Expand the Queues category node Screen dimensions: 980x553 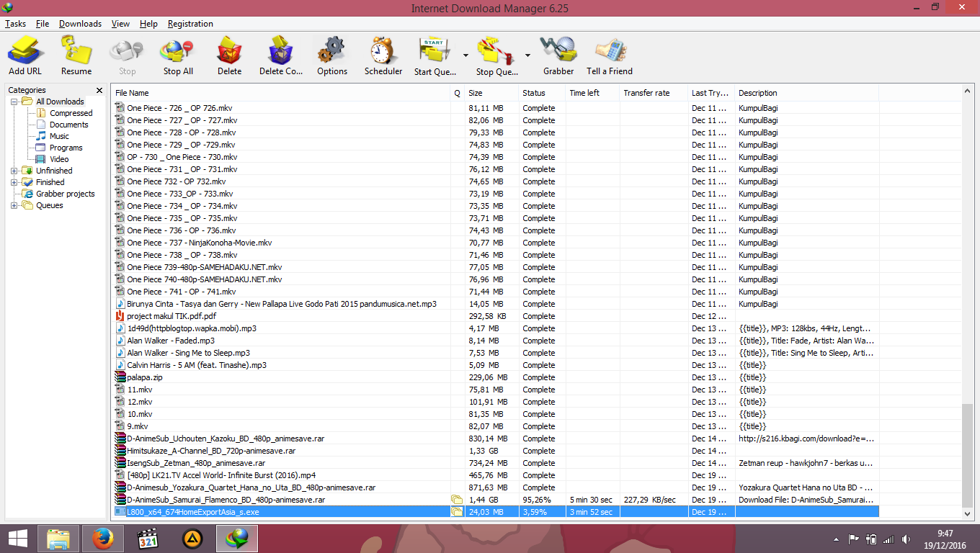pos(14,205)
